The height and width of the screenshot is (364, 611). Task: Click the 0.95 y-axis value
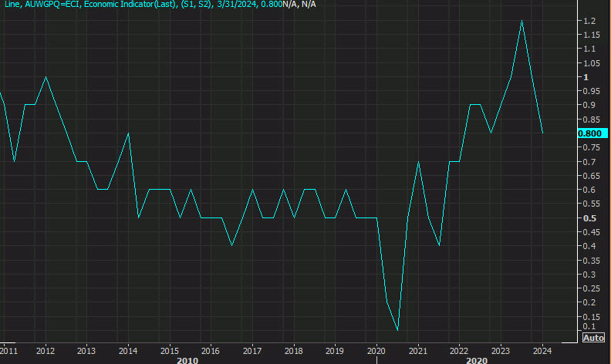[x=592, y=91]
